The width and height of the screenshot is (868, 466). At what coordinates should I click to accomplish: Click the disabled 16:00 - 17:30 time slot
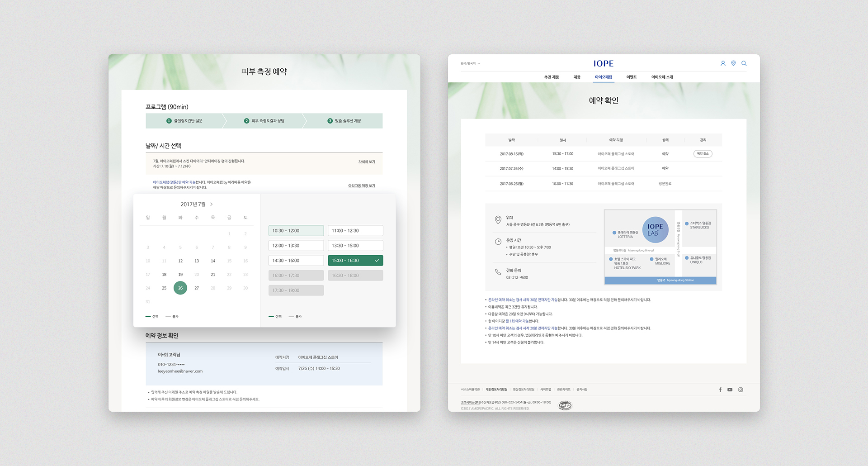click(x=296, y=276)
